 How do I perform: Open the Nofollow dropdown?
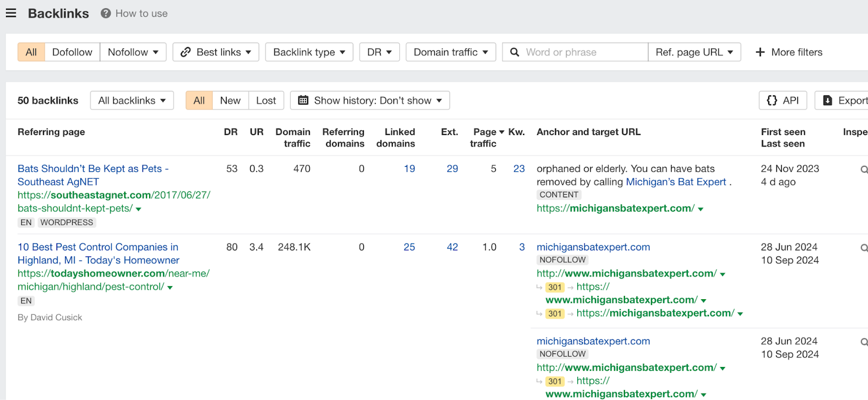[133, 52]
